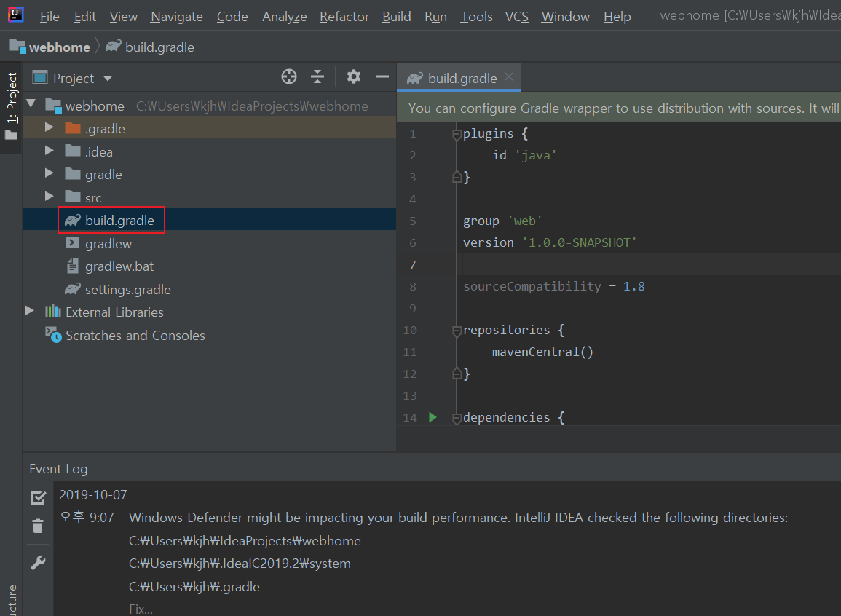Clear Event Log with the trash icon
Viewport: 841px width, 616px height.
pyautogui.click(x=38, y=526)
